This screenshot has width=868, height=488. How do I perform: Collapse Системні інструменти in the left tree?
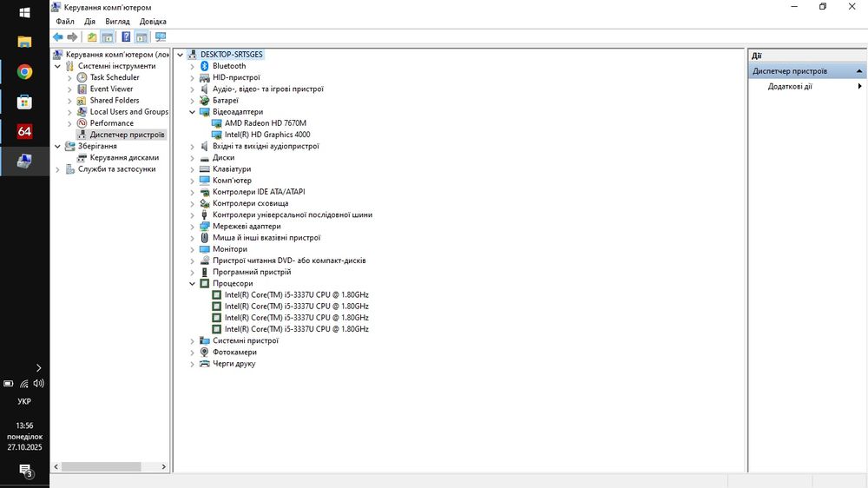pyautogui.click(x=57, y=66)
